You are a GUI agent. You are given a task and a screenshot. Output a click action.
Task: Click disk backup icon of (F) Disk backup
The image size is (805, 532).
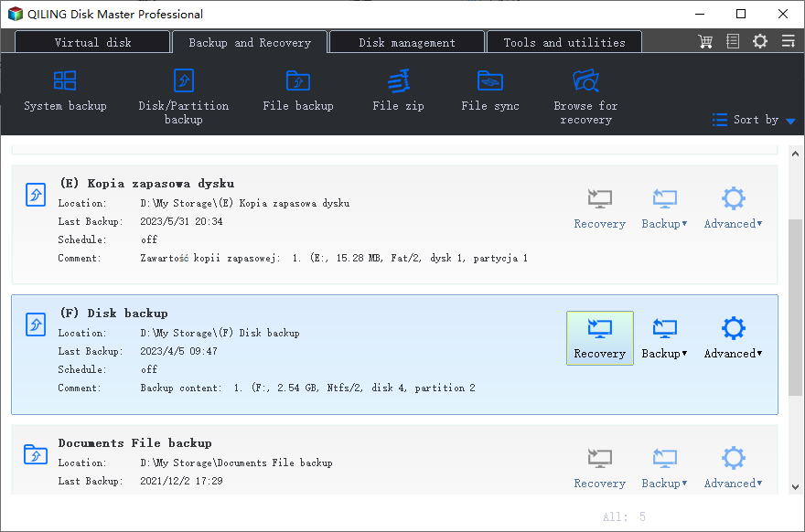[36, 325]
